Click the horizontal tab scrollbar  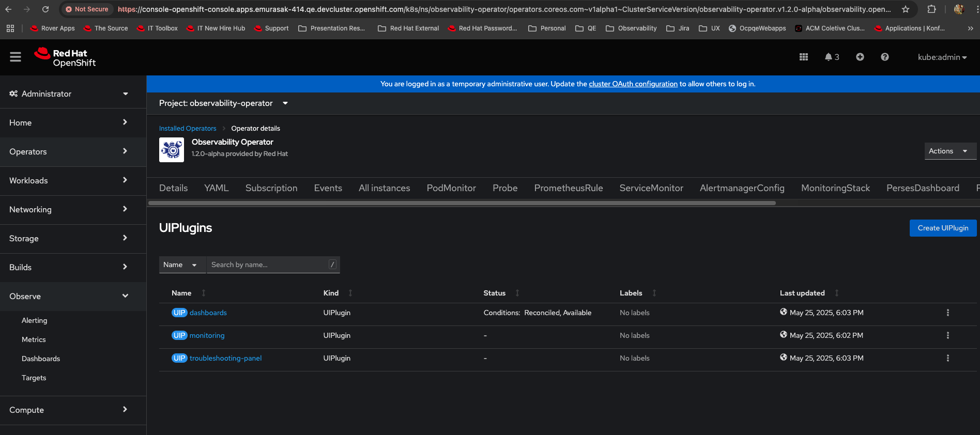tap(461, 203)
